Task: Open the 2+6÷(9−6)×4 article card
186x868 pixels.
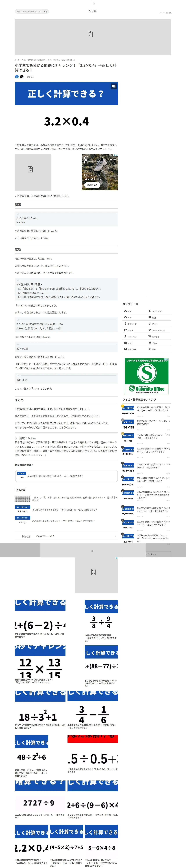Action: (x=93, y=800)
